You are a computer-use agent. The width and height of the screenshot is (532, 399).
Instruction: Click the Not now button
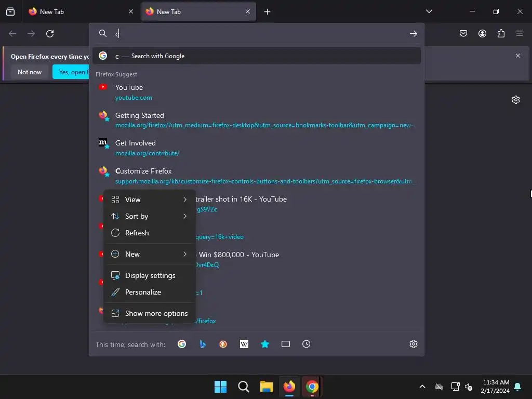[30, 72]
